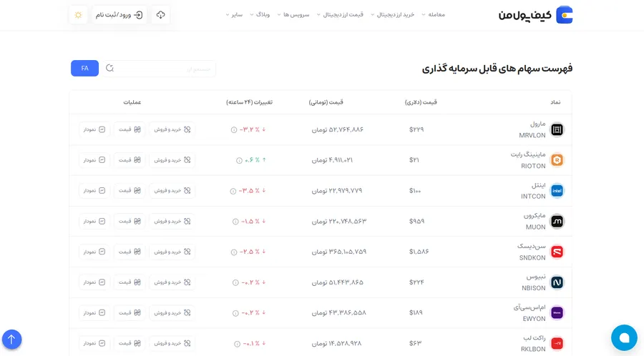Click خرید و فروش for MRVLON
Image resolution: width=644 pixels, height=356 pixels.
pos(172,129)
